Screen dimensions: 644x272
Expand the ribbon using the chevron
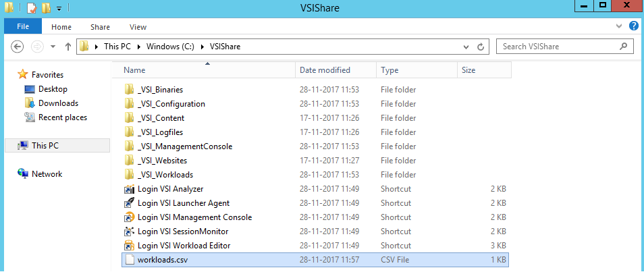pyautogui.click(x=619, y=26)
